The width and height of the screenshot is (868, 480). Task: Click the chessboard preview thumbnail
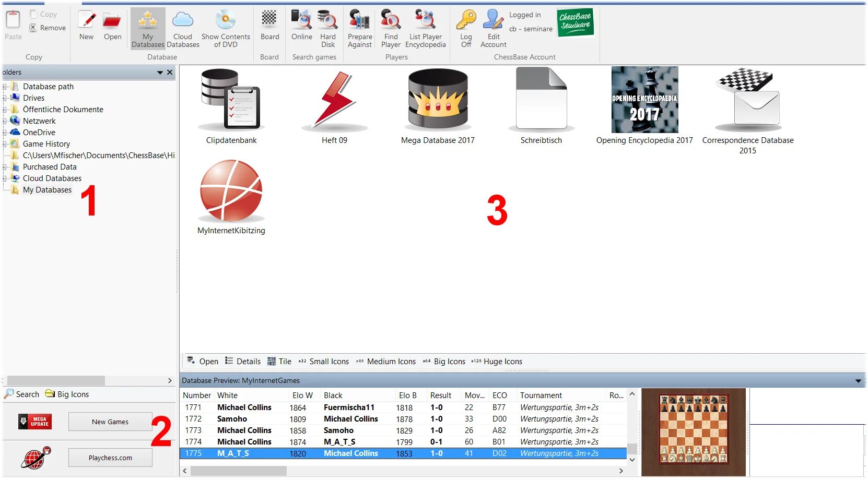(694, 431)
